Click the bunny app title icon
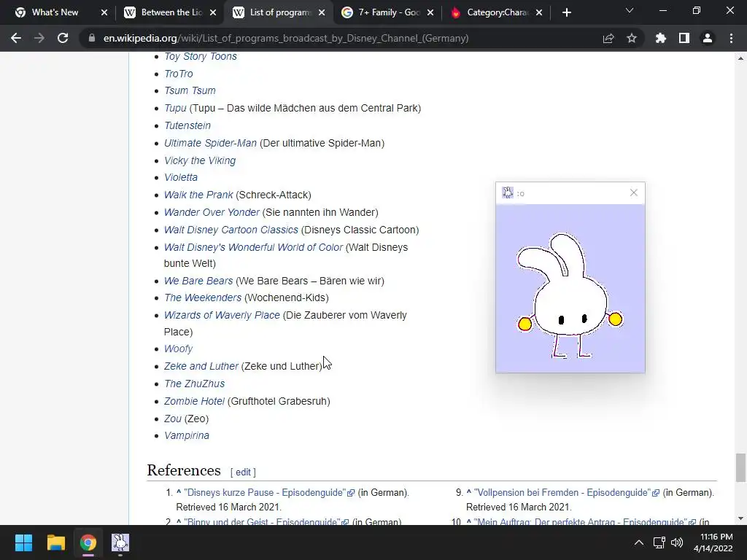 (508, 192)
